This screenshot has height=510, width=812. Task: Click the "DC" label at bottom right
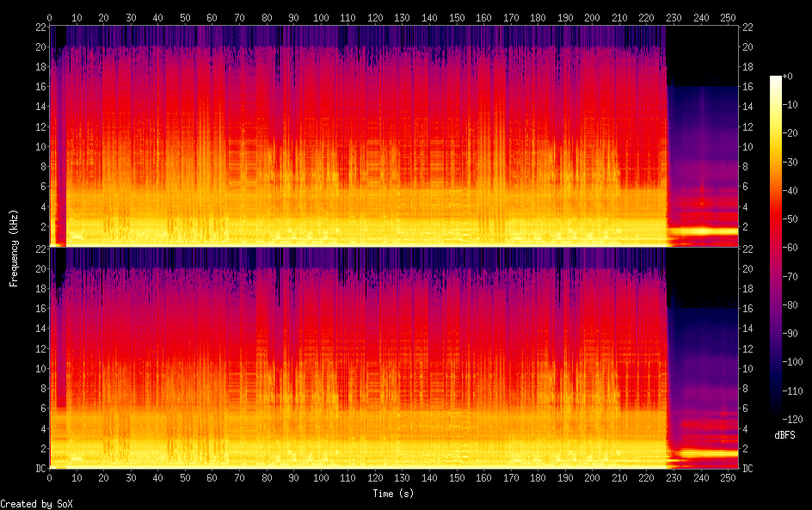[x=747, y=469]
